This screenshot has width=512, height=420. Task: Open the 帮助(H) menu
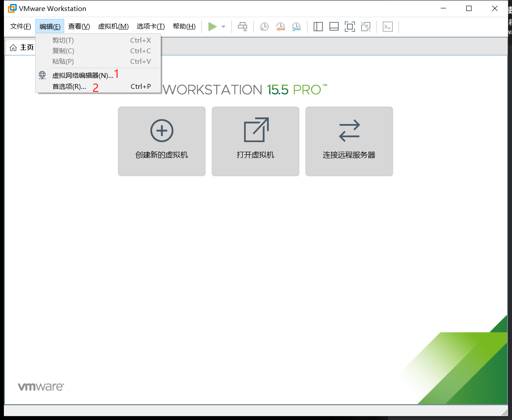184,26
